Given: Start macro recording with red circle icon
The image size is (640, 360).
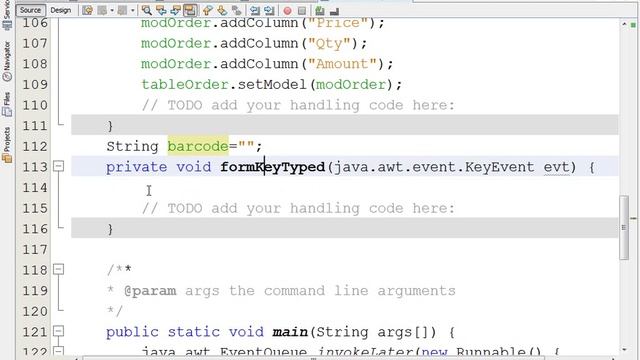Looking at the screenshot, I should 287,11.
